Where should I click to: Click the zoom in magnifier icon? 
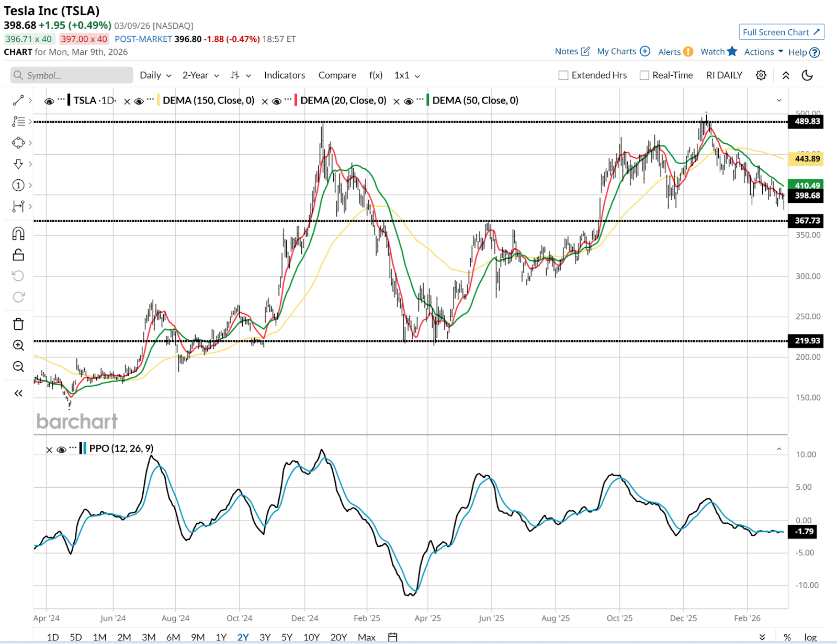coord(18,346)
